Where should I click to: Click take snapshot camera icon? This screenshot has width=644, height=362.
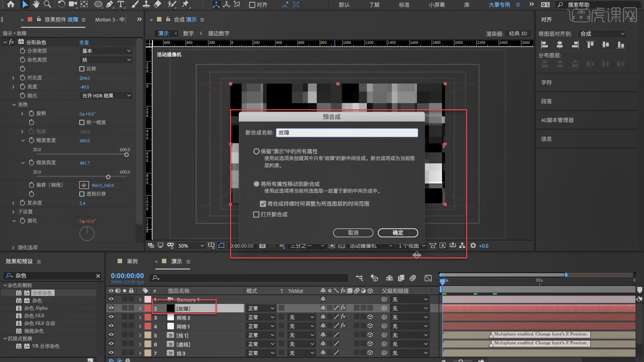pos(262,246)
